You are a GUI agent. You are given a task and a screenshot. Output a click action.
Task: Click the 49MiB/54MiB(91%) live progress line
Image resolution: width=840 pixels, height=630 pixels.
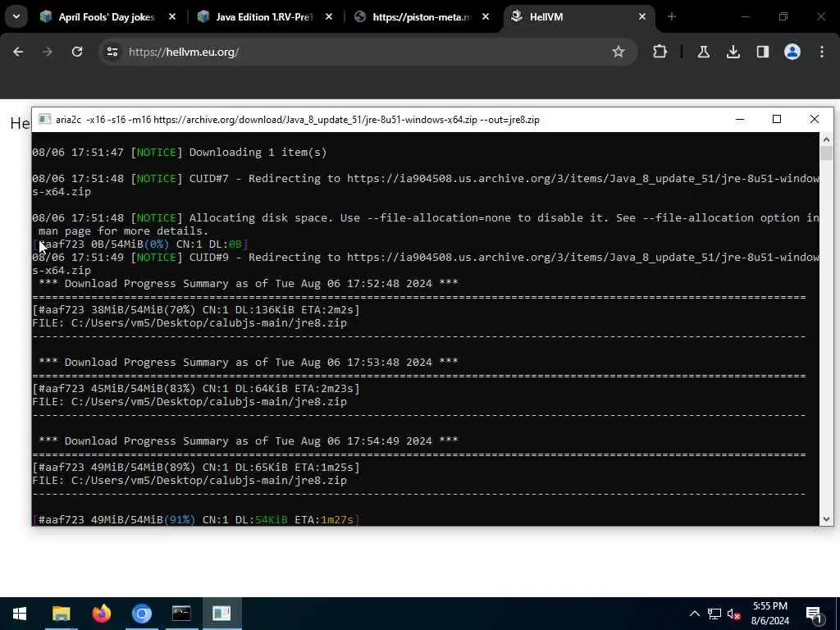[196, 519]
